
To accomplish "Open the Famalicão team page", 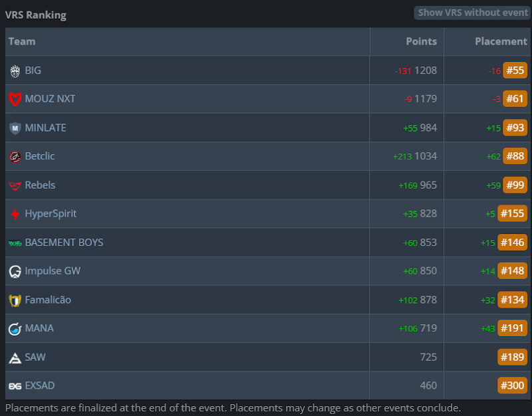I will (48, 300).
